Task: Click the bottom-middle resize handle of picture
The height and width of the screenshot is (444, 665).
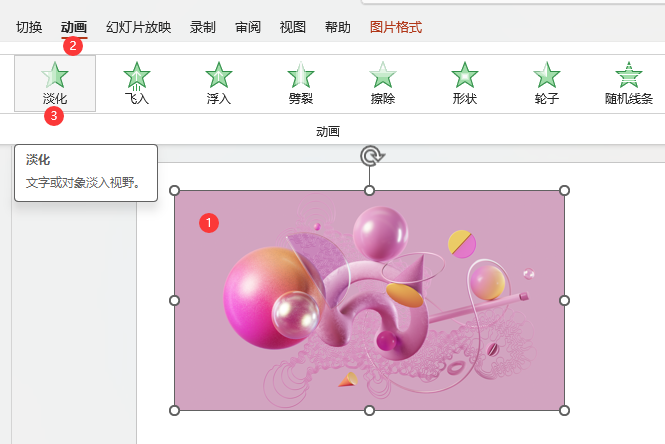Action: [369, 410]
